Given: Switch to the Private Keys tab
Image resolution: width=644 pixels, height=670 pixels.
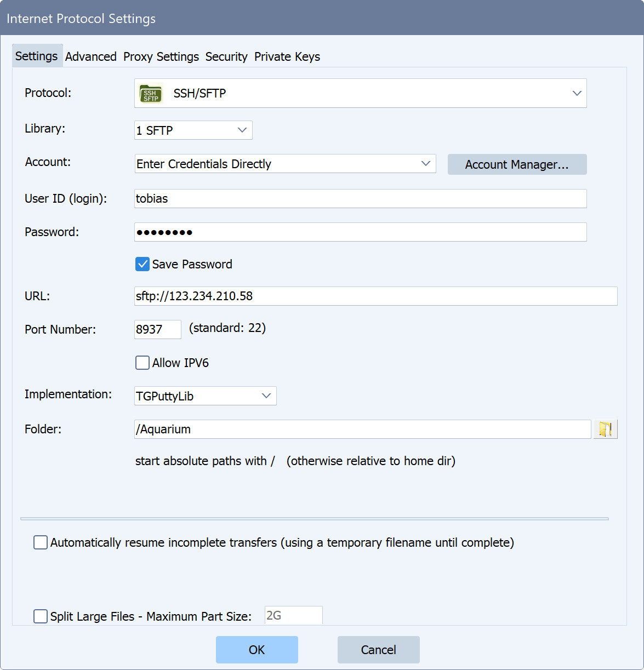Looking at the screenshot, I should [287, 56].
